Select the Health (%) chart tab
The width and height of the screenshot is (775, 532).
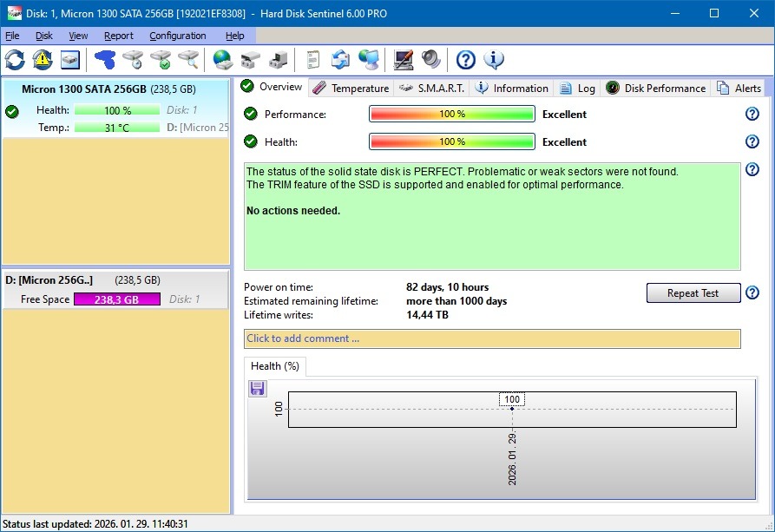point(275,366)
